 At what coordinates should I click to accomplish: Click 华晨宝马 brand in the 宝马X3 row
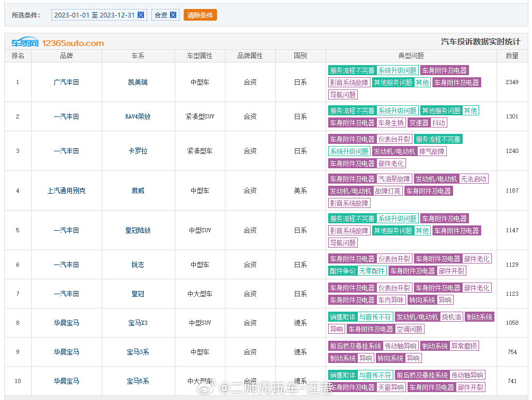point(67,323)
